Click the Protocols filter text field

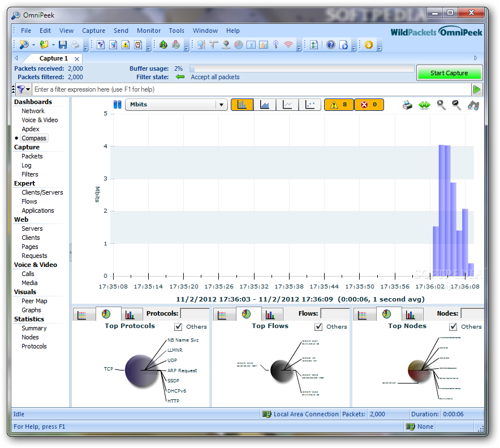pyautogui.click(x=195, y=313)
